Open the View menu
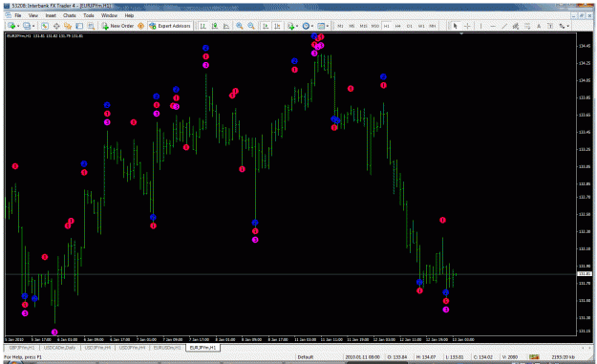597x364 pixels. pos(33,15)
